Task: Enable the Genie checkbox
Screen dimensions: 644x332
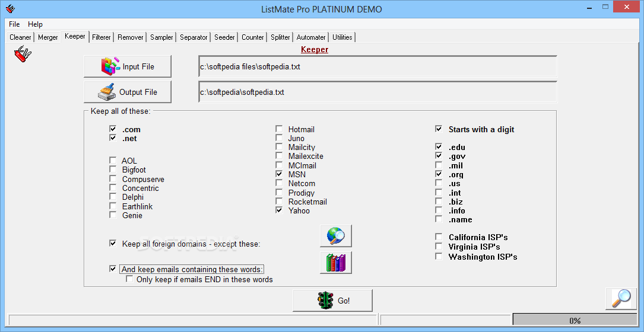Action: point(113,215)
